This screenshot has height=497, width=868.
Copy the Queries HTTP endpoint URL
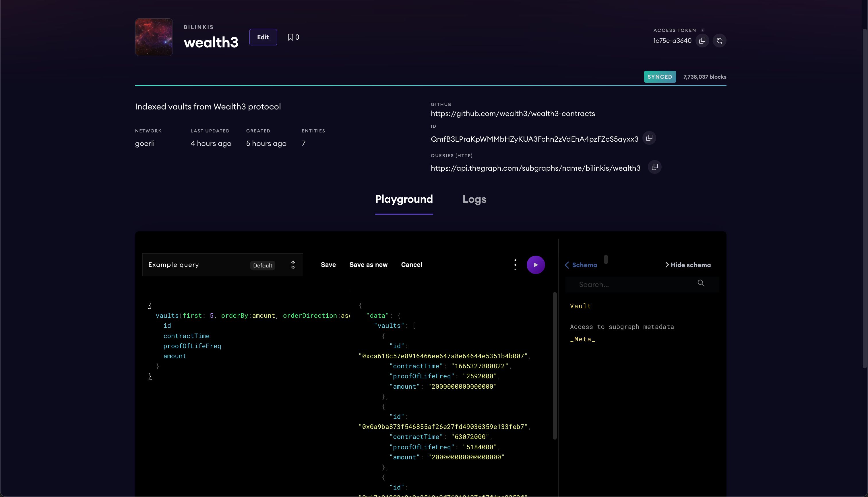tap(655, 167)
